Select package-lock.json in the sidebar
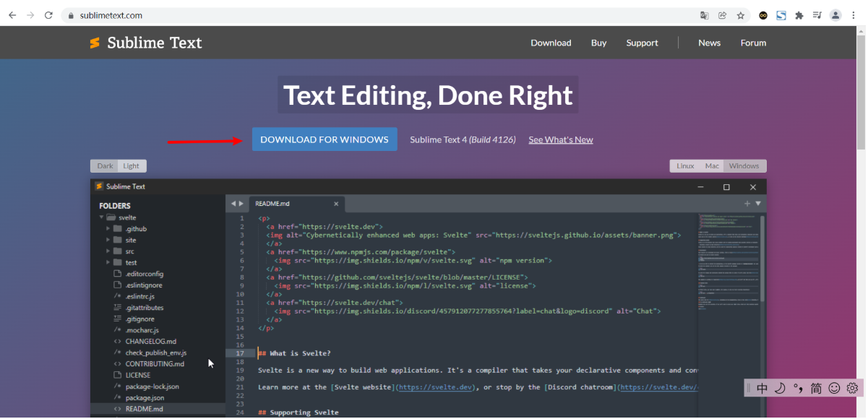This screenshot has width=868, height=419. click(152, 386)
